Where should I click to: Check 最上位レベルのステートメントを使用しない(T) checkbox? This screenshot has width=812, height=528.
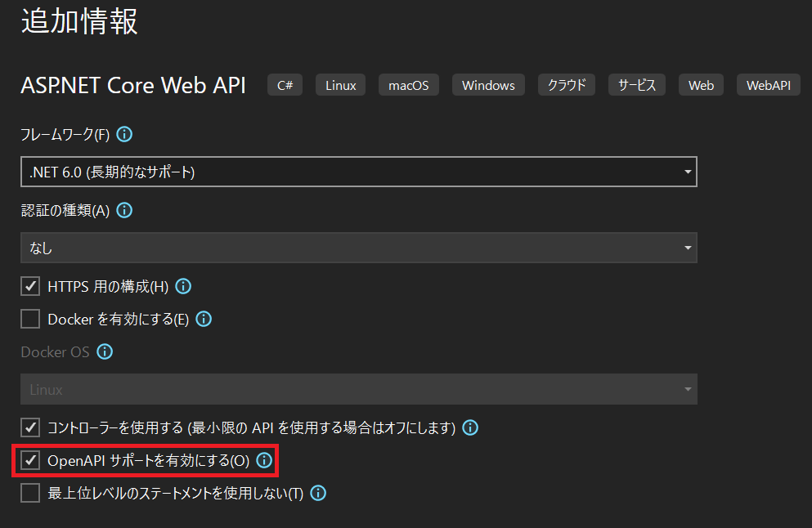tap(30, 494)
